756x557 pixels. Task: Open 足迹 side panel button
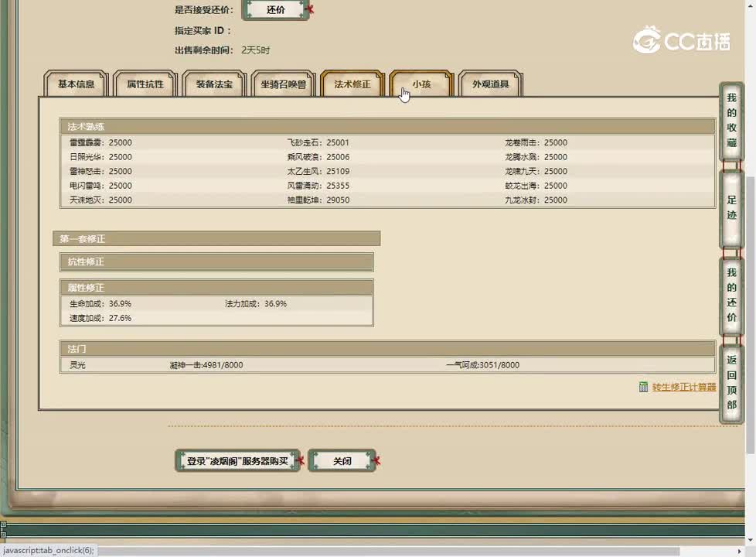(x=731, y=207)
